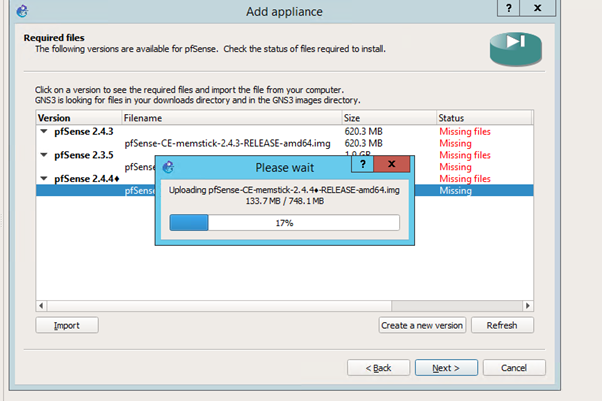Click the Version column header
Viewport: 602px width, 401px height.
coord(79,118)
